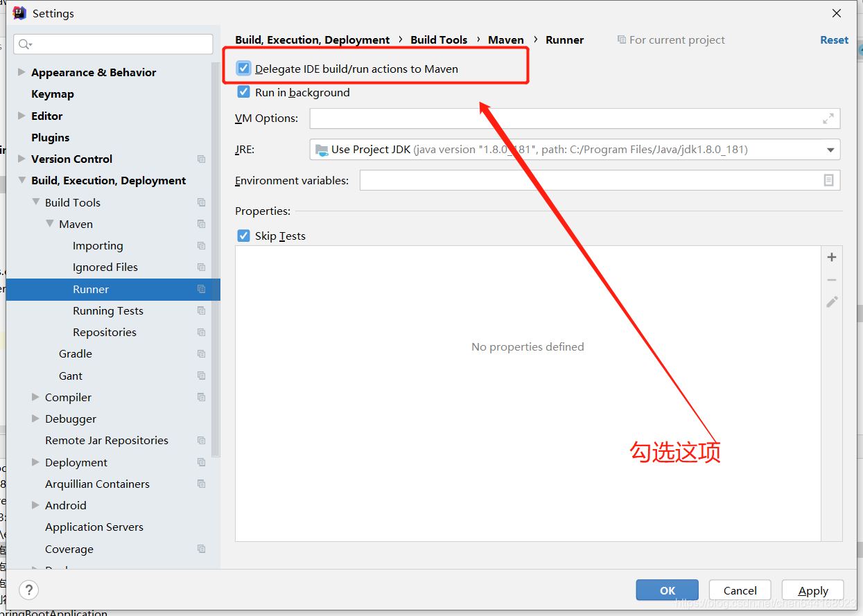Collapse the Maven node arrow
This screenshot has height=616, width=863.
(49, 224)
